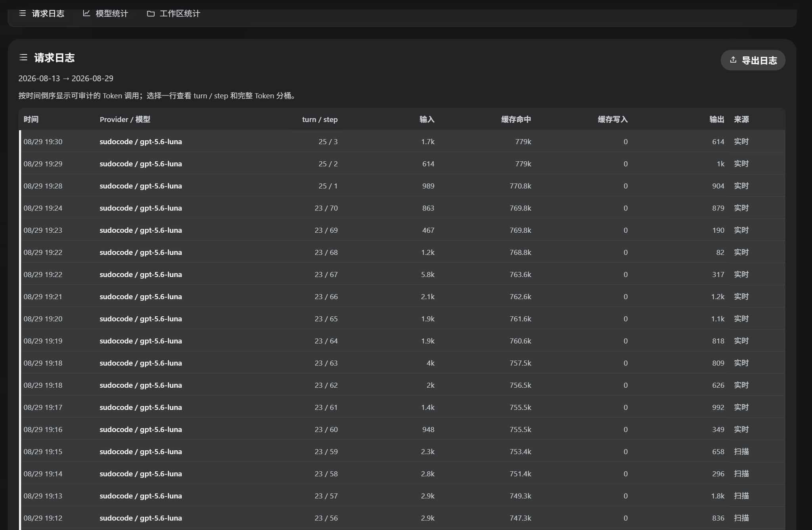812x530 pixels.
Task: Select the row with turn/step 23 / 64
Action: point(402,341)
